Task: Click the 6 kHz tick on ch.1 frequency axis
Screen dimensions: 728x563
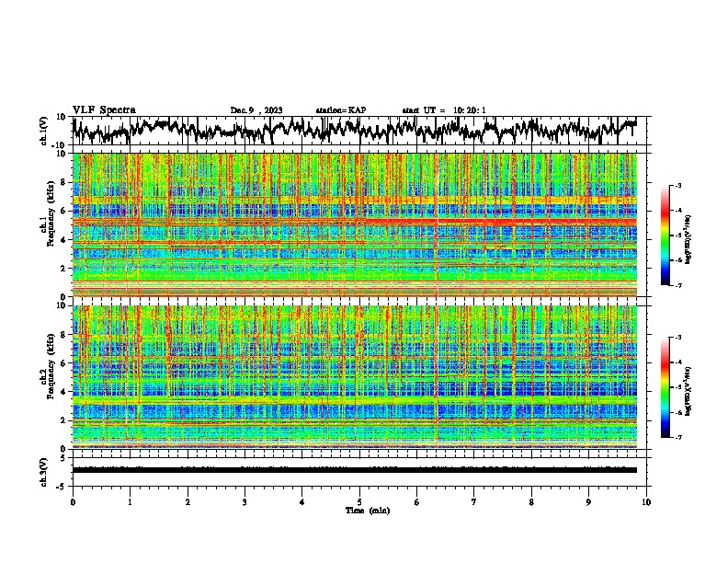Action: pos(64,211)
